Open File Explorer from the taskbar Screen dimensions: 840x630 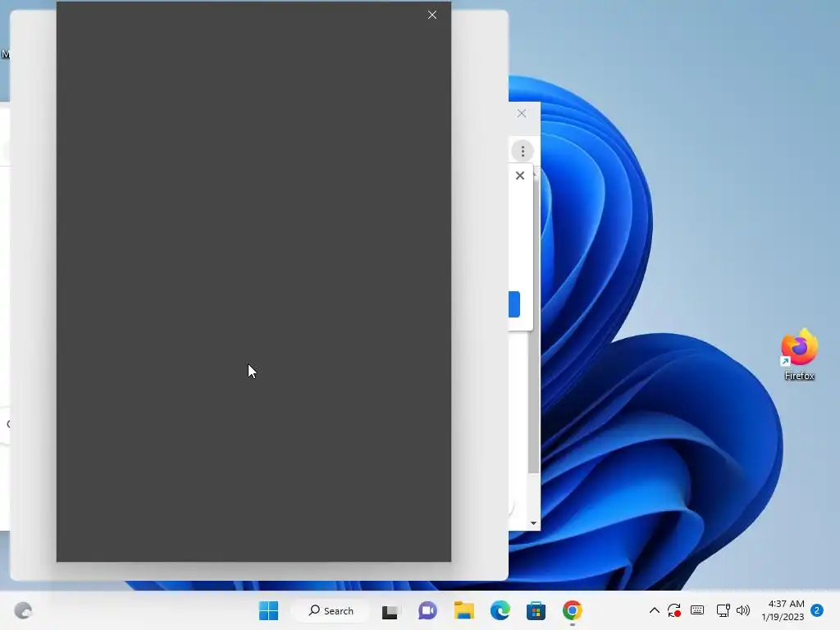[x=464, y=610]
